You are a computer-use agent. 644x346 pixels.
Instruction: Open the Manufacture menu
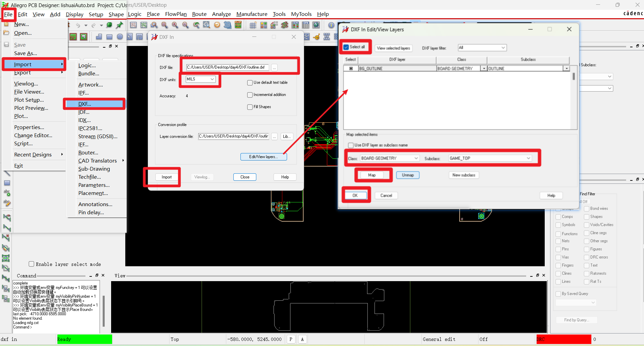click(x=252, y=14)
